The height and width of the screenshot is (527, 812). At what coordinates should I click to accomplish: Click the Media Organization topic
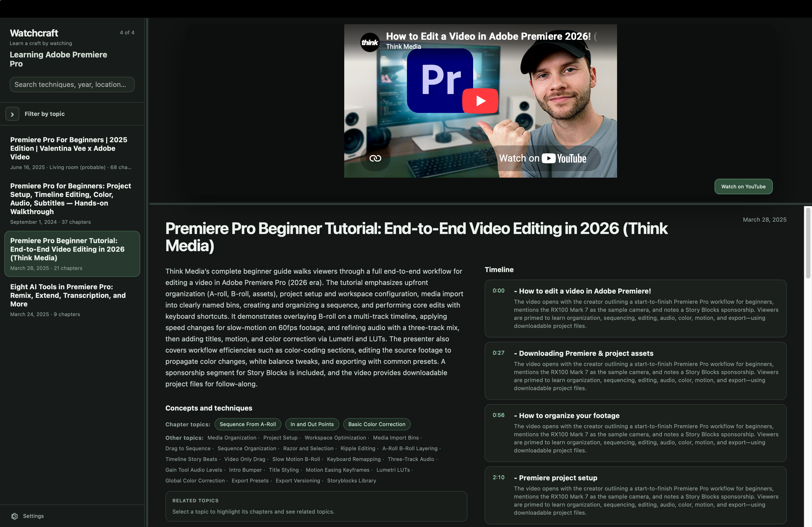pyautogui.click(x=232, y=437)
